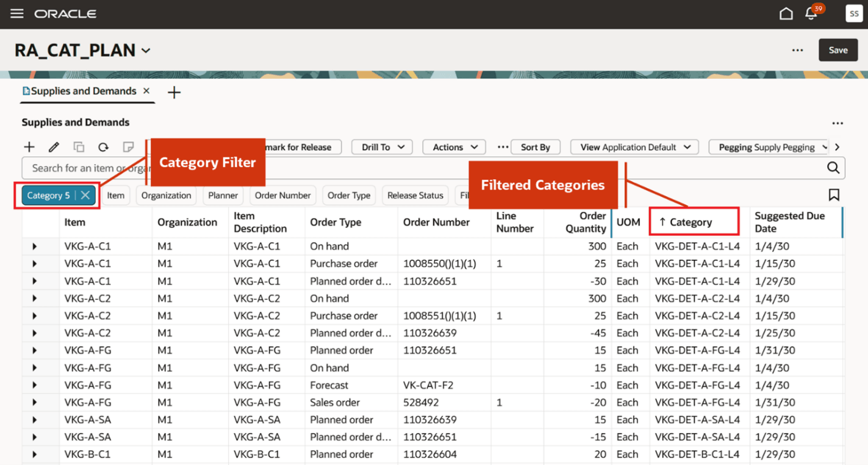Select the order number 110326604 cell

(x=444, y=455)
